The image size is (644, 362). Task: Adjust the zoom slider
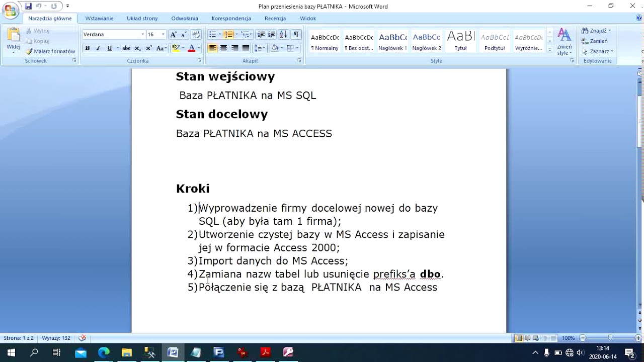pyautogui.click(x=610, y=338)
